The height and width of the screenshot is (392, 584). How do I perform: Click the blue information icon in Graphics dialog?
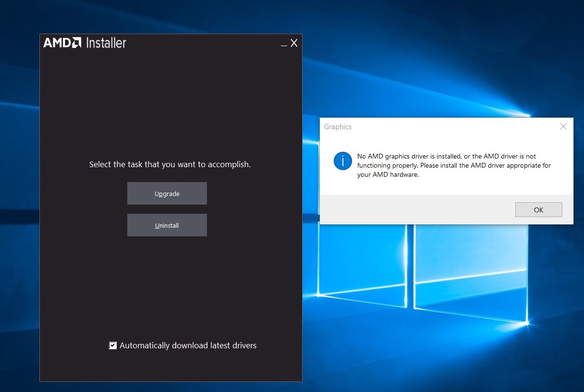(x=343, y=161)
